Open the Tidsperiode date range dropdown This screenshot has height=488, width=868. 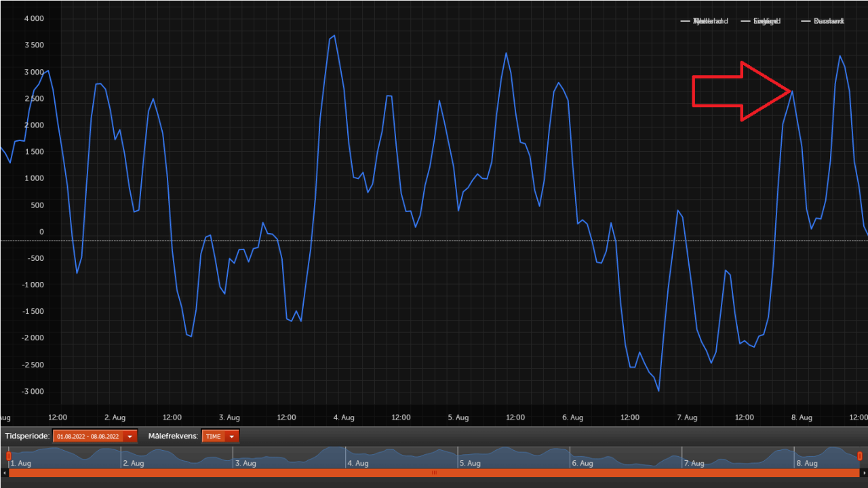click(x=95, y=436)
